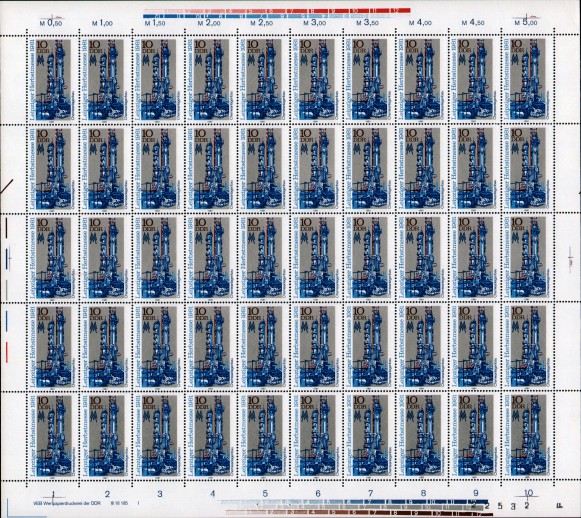Click column number 9 in bottom margin
This screenshot has width=581, height=518.
click(476, 494)
